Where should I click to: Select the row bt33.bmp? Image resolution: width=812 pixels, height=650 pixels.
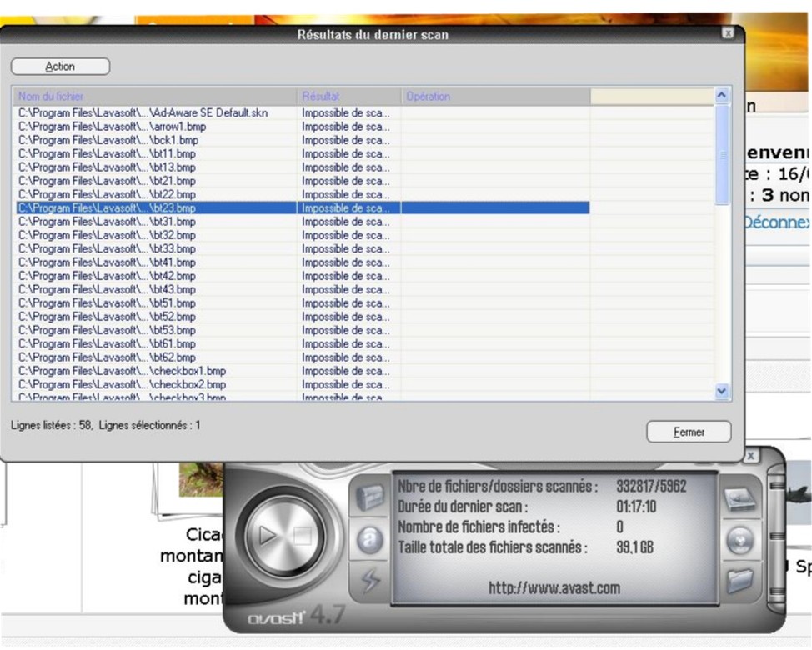tap(303, 249)
